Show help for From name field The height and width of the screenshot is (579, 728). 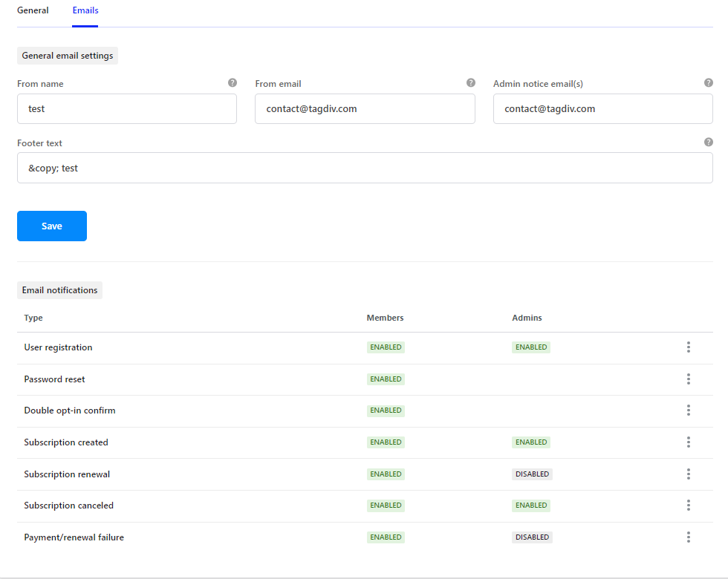tap(233, 82)
